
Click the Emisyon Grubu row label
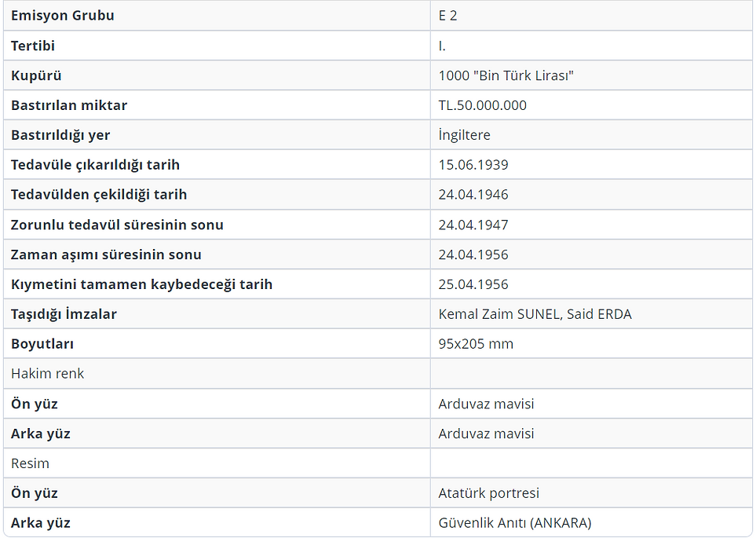pos(61,15)
